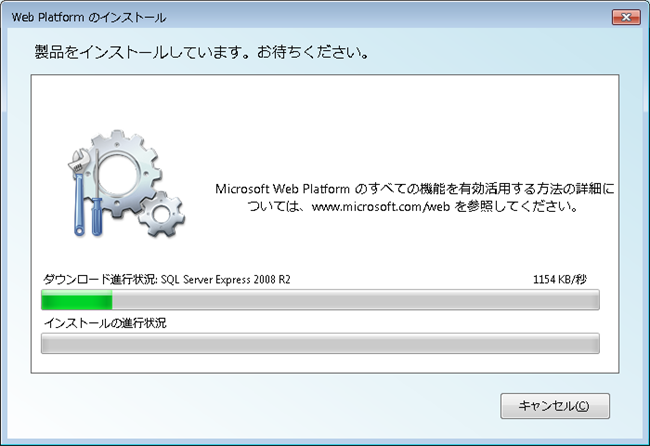The width and height of the screenshot is (650, 446).
Task: Click the SQL Server download progress bar
Action: pyautogui.click(x=320, y=300)
